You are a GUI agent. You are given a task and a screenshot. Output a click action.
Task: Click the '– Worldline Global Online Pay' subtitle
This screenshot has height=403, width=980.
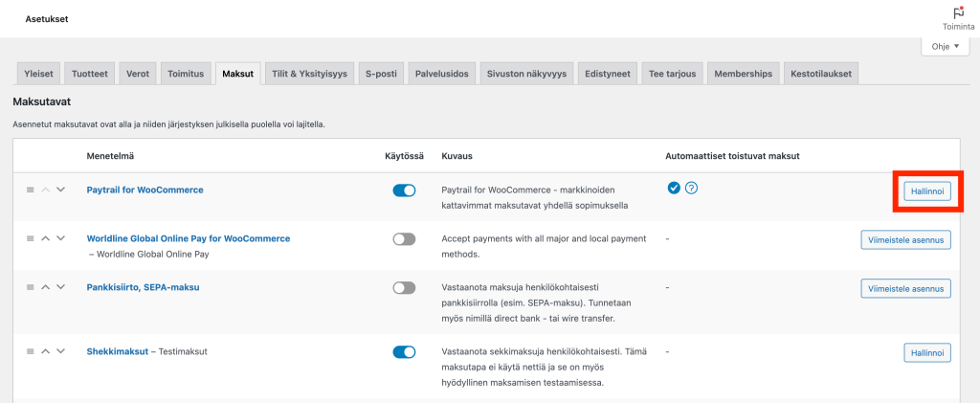click(x=148, y=255)
